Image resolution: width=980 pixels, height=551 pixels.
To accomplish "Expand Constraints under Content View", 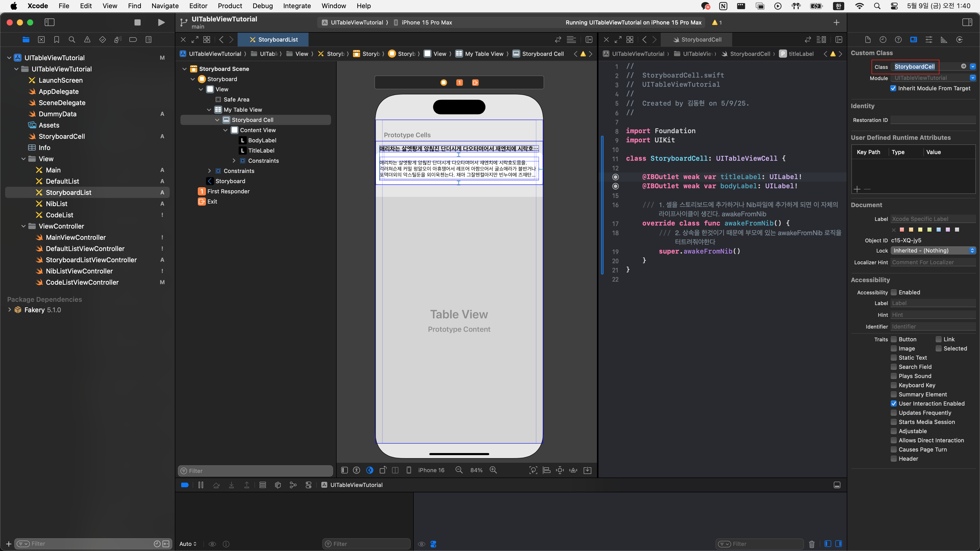I will point(234,160).
